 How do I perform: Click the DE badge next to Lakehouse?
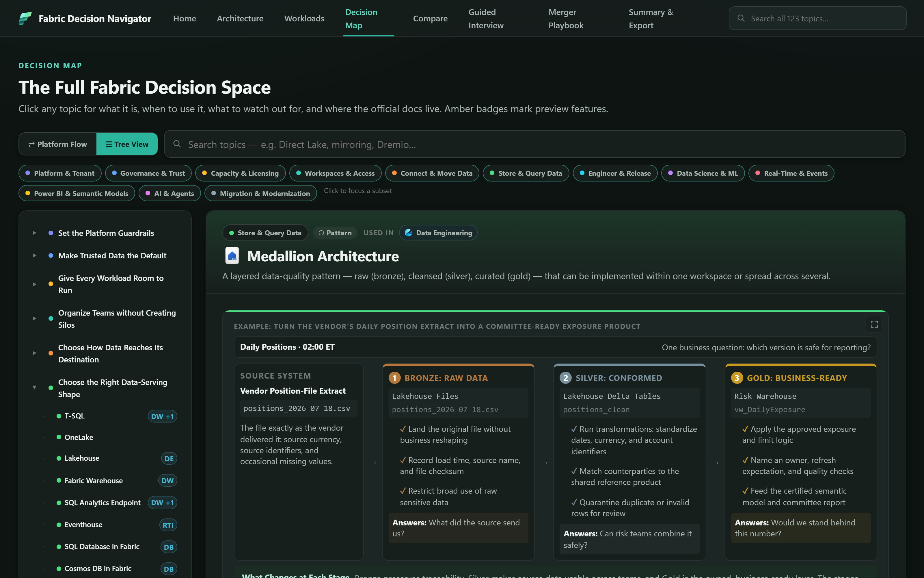pos(169,458)
